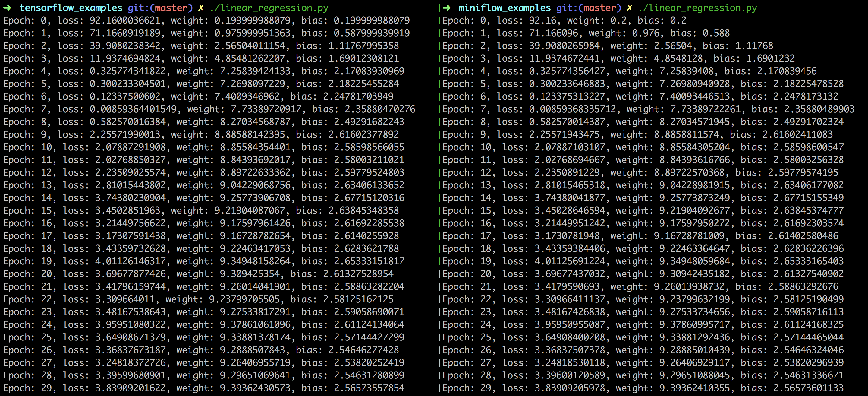
Task: Click weight value 0.976 in right pane
Action: tap(646, 33)
